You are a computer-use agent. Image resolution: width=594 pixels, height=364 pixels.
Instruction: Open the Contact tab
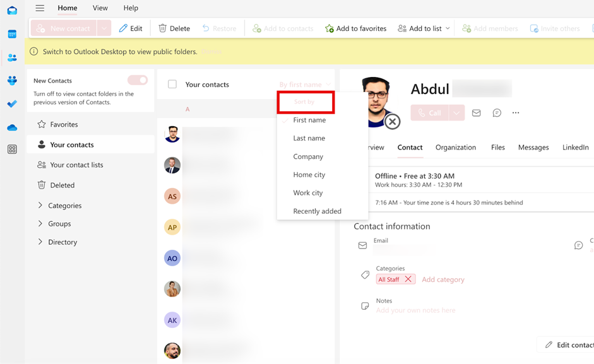coord(410,148)
